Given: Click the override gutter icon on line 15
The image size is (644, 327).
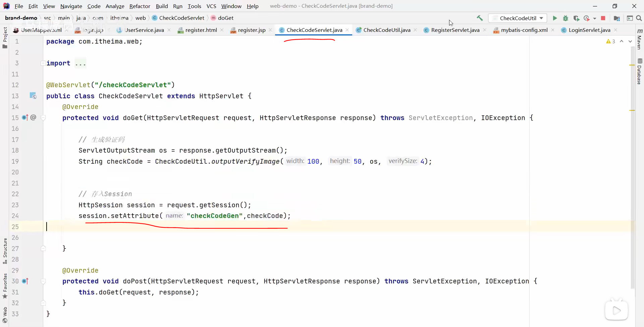Looking at the screenshot, I should (x=25, y=117).
